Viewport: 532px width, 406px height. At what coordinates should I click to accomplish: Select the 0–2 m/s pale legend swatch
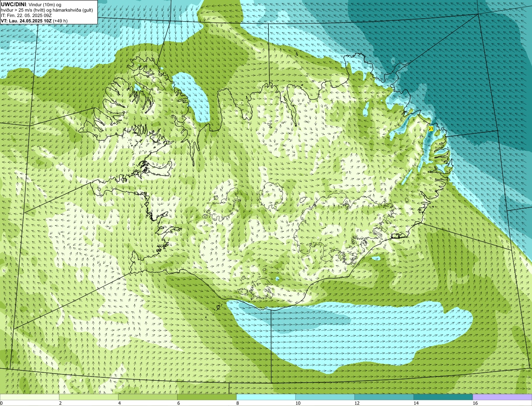(30, 397)
